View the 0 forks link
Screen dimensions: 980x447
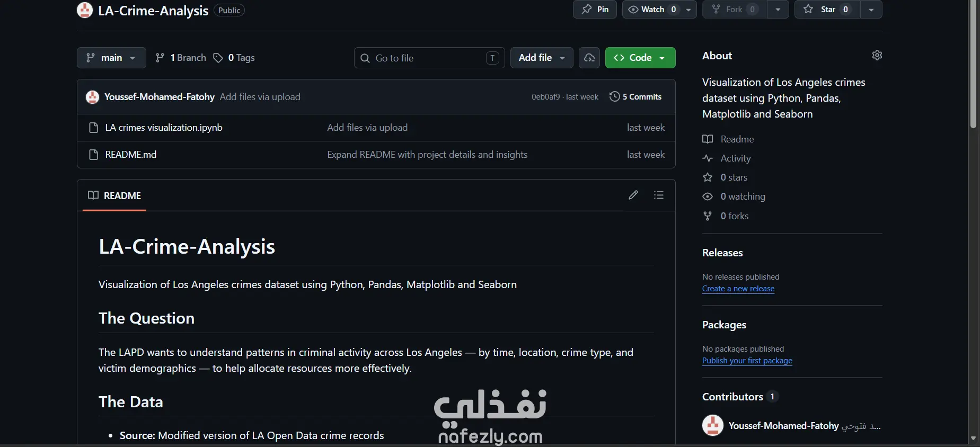pyautogui.click(x=726, y=216)
